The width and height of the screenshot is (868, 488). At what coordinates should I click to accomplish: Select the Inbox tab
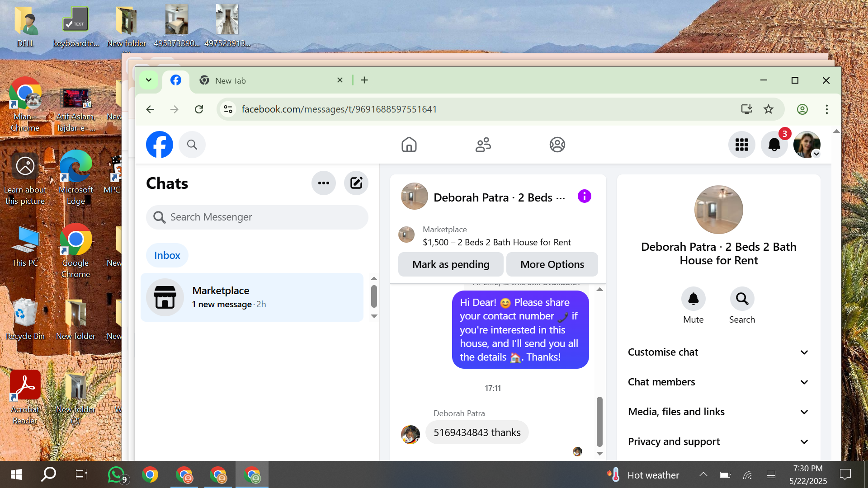167,255
